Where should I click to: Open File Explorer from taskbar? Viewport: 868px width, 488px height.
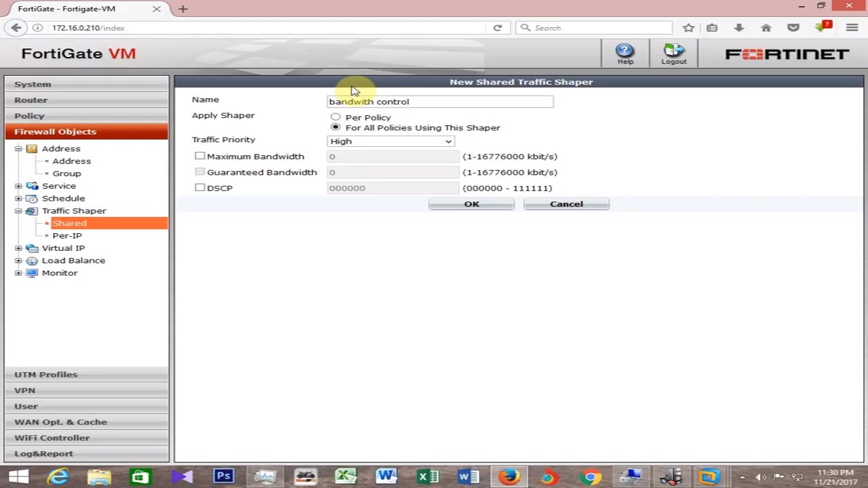(99, 476)
